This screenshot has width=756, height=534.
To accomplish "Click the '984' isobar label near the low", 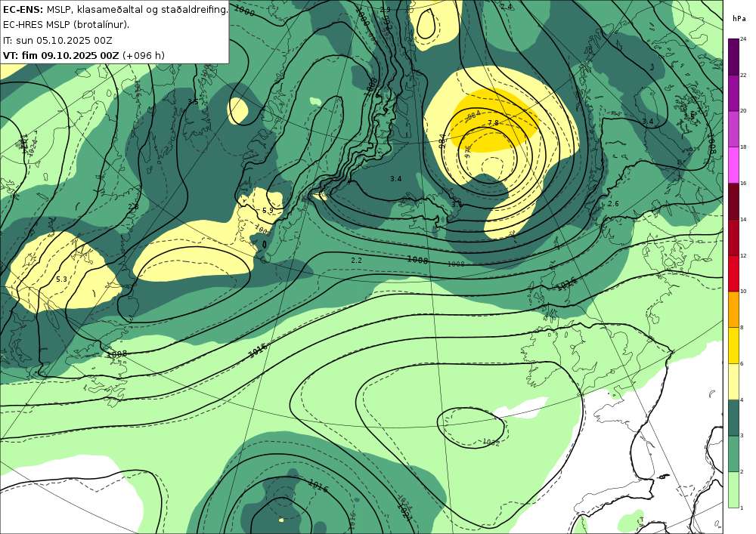I will click(442, 140).
